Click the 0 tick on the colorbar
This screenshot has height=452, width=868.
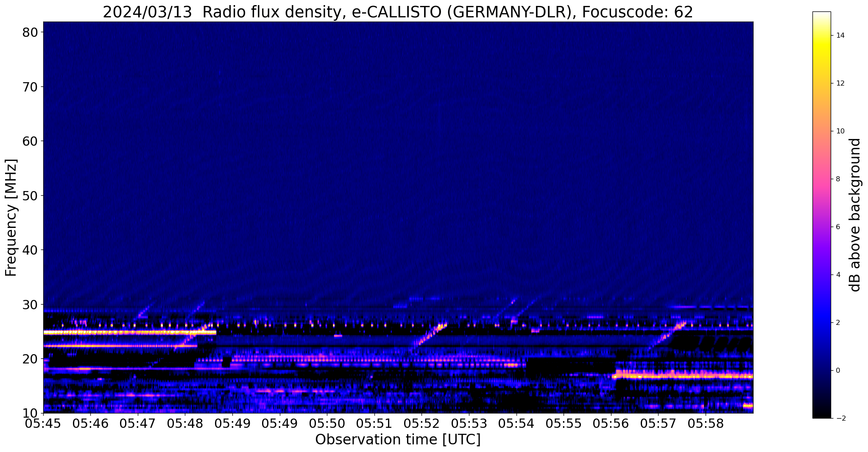[x=837, y=371]
